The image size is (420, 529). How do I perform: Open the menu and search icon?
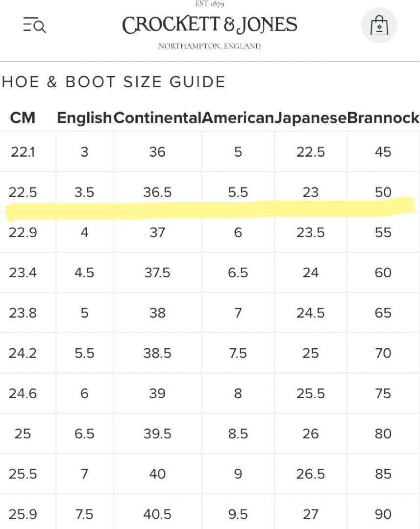[x=34, y=25]
